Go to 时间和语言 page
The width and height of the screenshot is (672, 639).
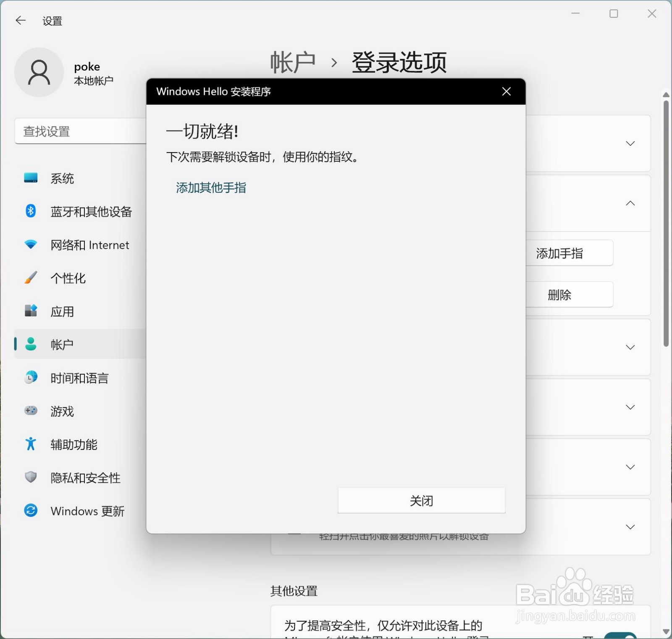[79, 378]
